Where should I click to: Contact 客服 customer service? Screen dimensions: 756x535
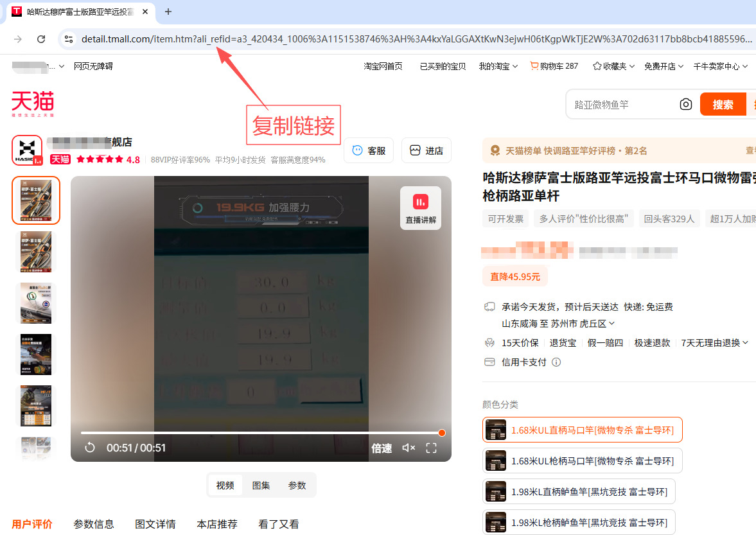(x=369, y=150)
